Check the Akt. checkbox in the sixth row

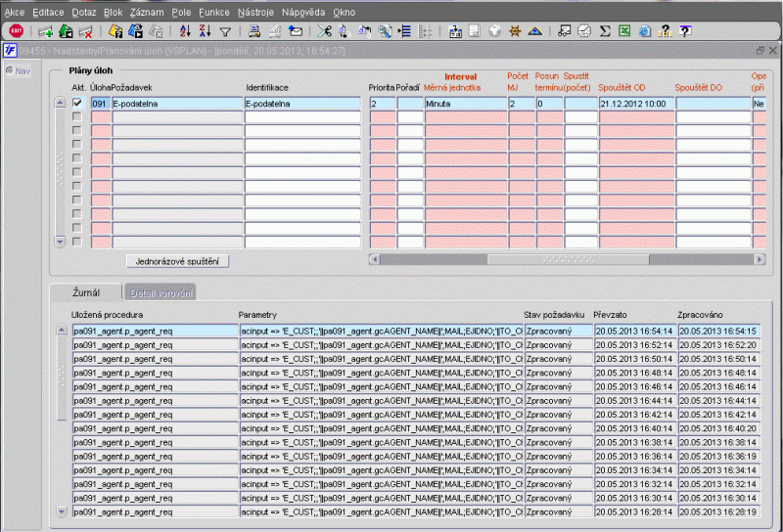[x=77, y=172]
